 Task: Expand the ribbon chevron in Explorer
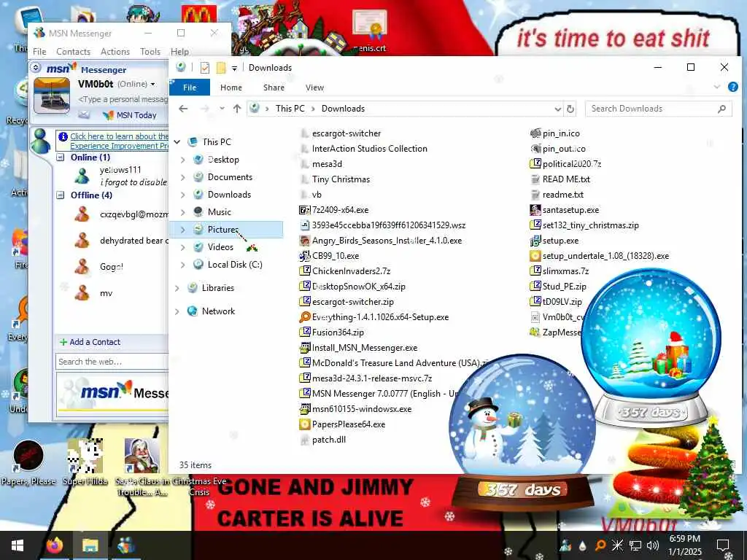click(x=717, y=87)
